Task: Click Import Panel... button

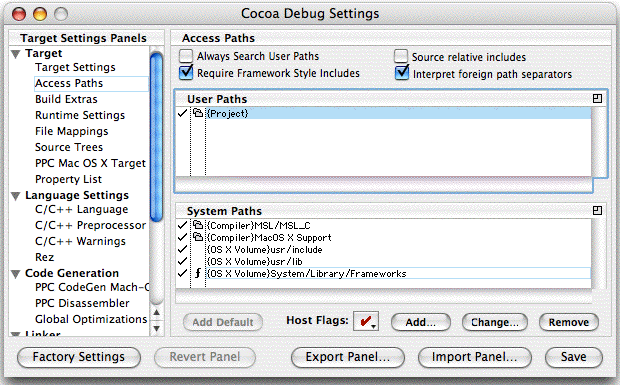Action: click(x=474, y=357)
